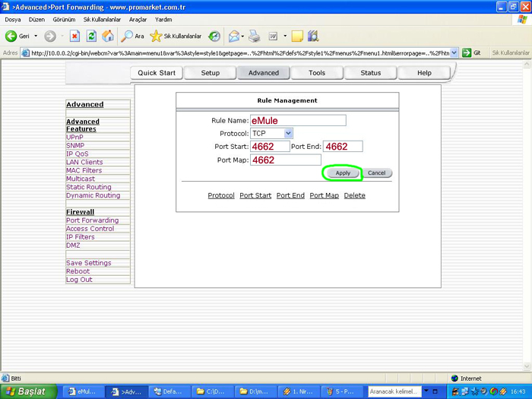The image size is (532, 399).
Task: Open the Access Control link
Action: click(x=90, y=229)
